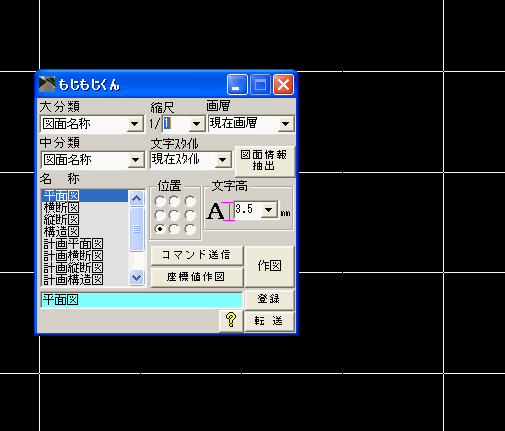Image resolution: width=505 pixels, height=431 pixels.
Task: Click the yellow question mark help icon
Action: (231, 321)
